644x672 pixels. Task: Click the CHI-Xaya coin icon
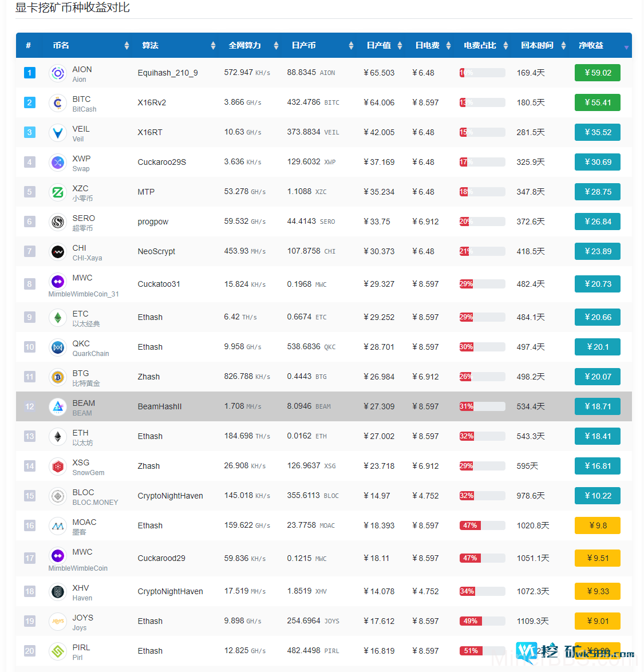click(58, 252)
